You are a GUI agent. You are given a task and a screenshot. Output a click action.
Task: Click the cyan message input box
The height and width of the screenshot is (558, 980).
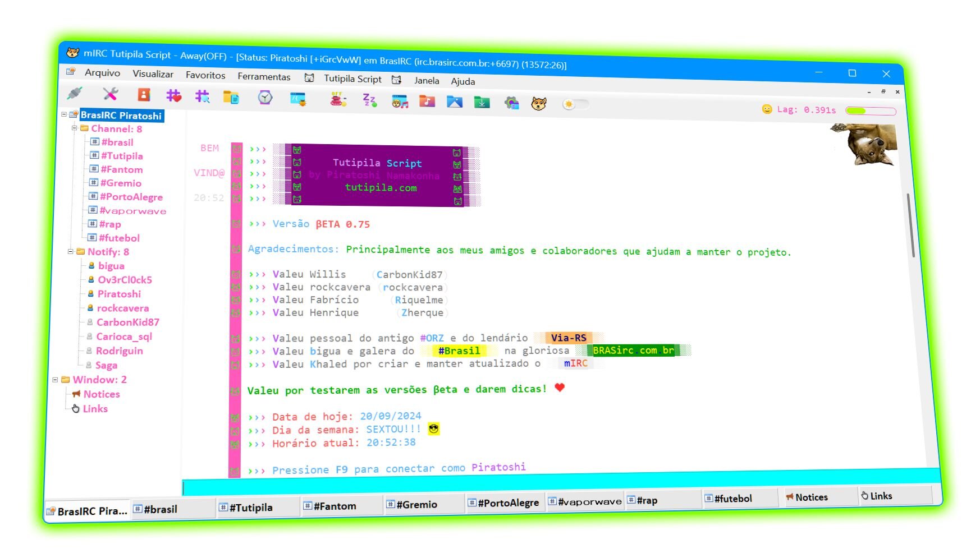pos(561,481)
